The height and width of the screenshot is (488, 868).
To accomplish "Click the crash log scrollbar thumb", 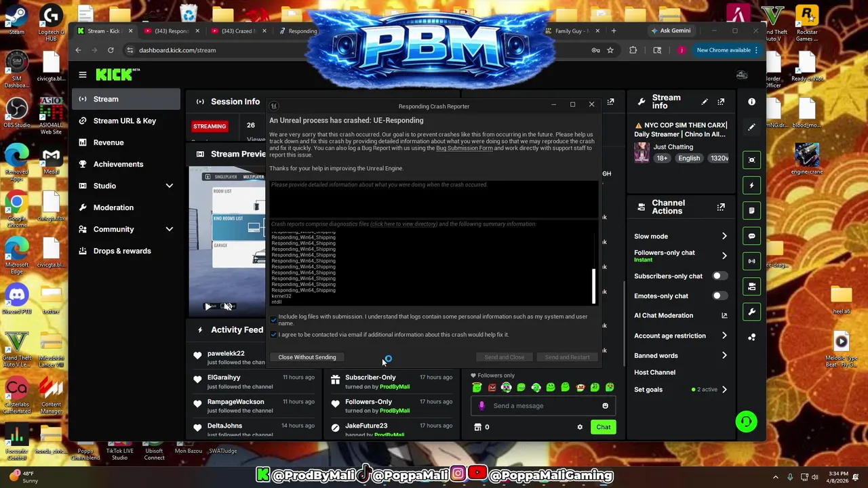I will [594, 286].
